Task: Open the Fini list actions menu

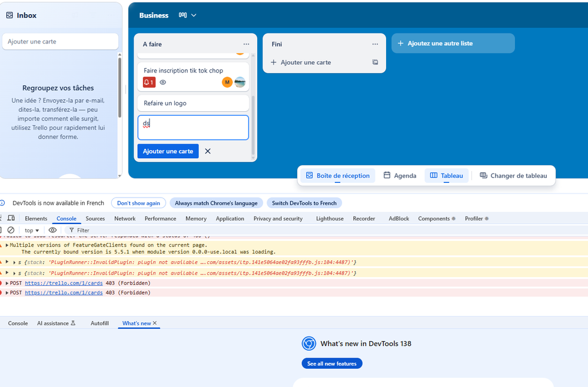Action: (x=375, y=44)
